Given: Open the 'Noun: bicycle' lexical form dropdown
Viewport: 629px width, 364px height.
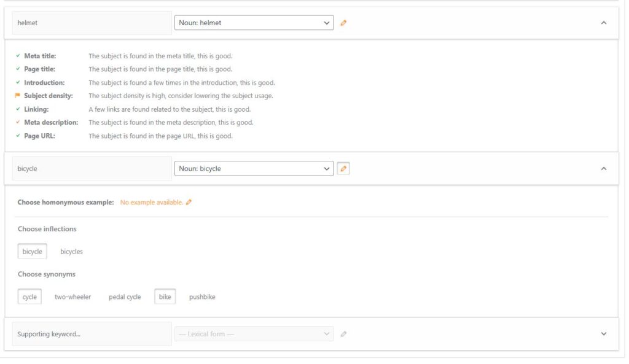Looking at the screenshot, I should (254, 169).
